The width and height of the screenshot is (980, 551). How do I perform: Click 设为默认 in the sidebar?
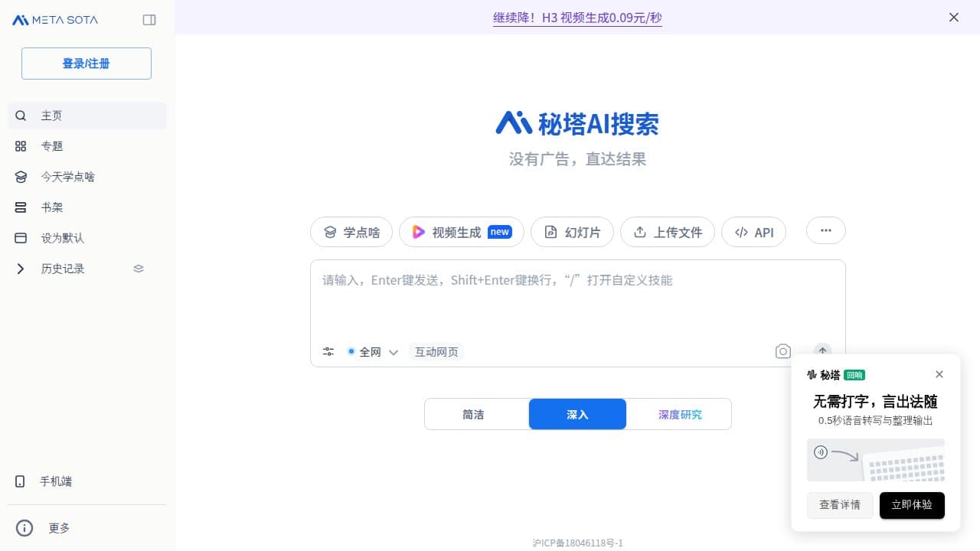pyautogui.click(x=87, y=238)
